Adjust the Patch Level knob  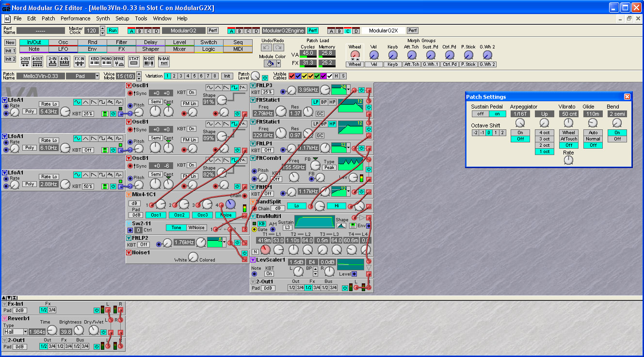point(255,77)
